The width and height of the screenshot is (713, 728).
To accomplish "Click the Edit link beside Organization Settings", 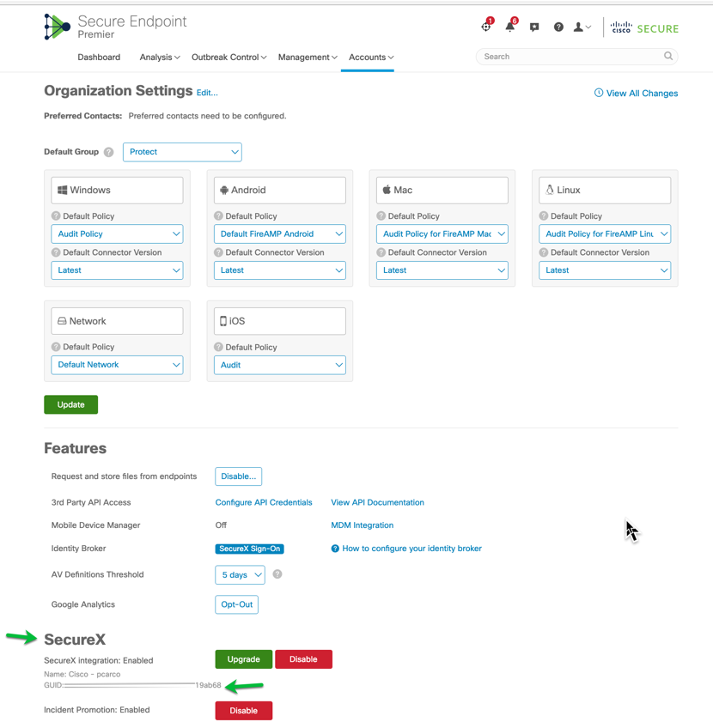I will tap(207, 93).
